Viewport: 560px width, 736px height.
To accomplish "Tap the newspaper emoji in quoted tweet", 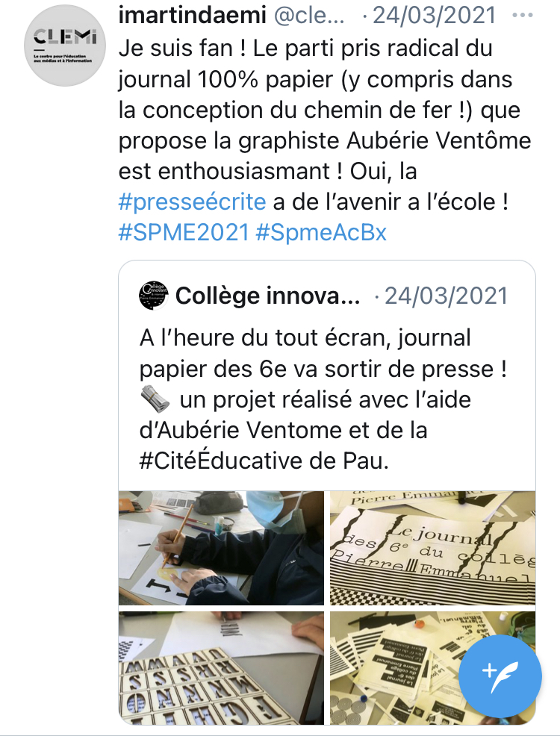I will [155, 401].
